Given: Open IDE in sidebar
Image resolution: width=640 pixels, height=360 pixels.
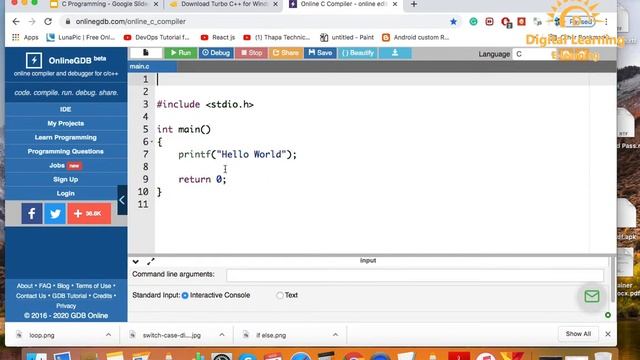Looking at the screenshot, I should (66, 109).
